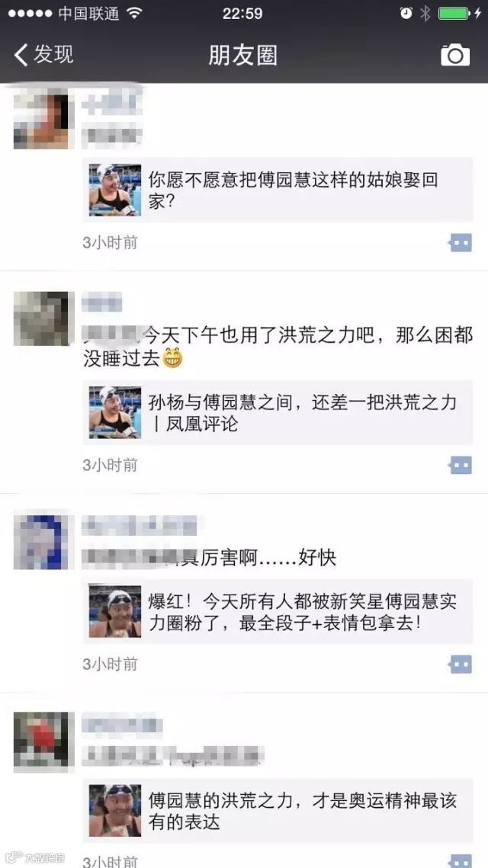Open comment menu on 真厉害啊 post
The width and height of the screenshot is (488, 868).
click(461, 664)
